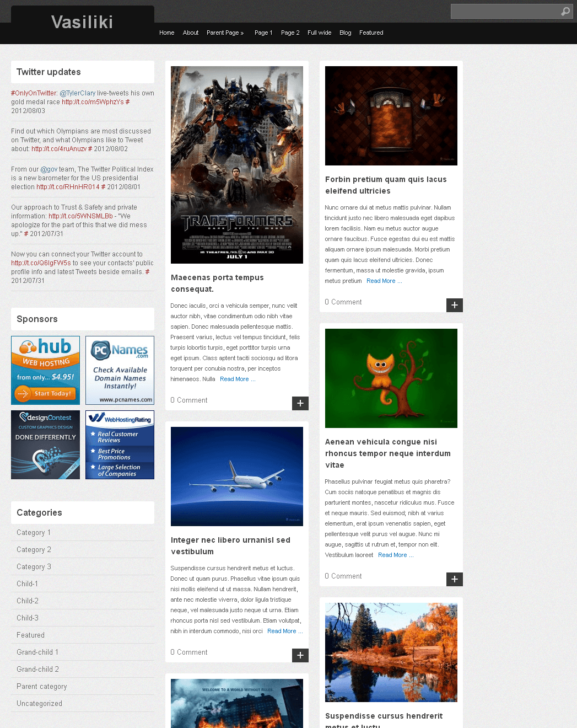
Task: Click the autumn lake landscape image
Action: point(391,652)
